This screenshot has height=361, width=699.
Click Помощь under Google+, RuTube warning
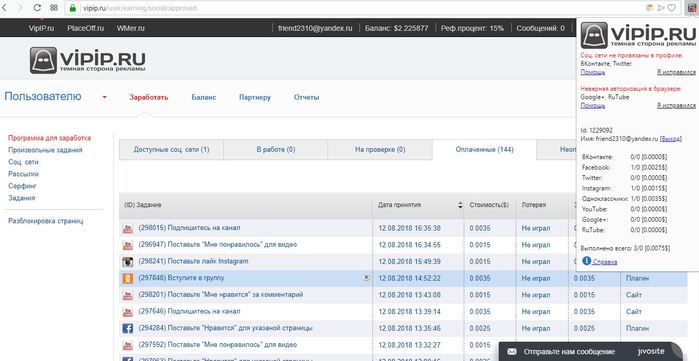click(x=592, y=106)
